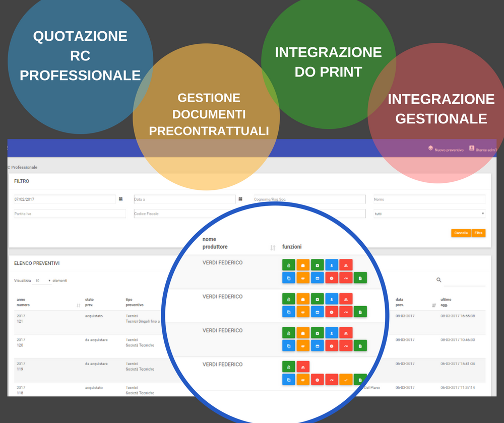Click the green document button in the first VERDI FEDERICO row
504x423 pixels.
coord(360,278)
